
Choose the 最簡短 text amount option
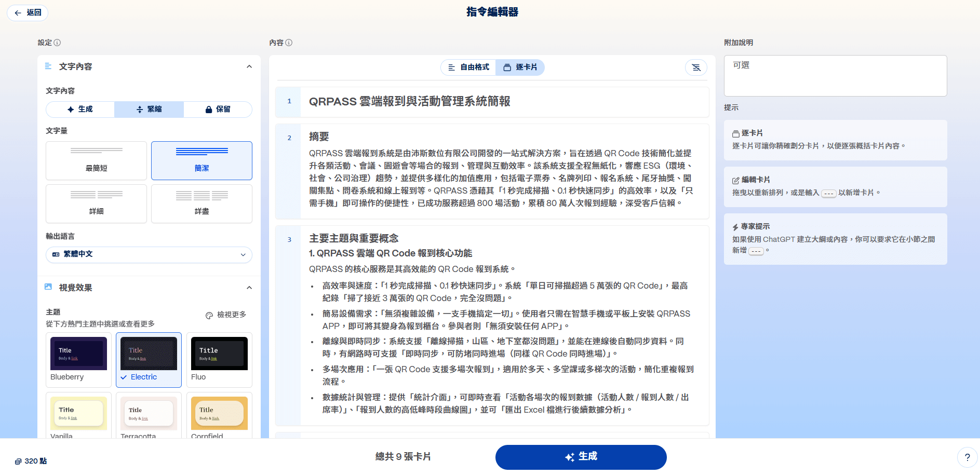click(96, 161)
